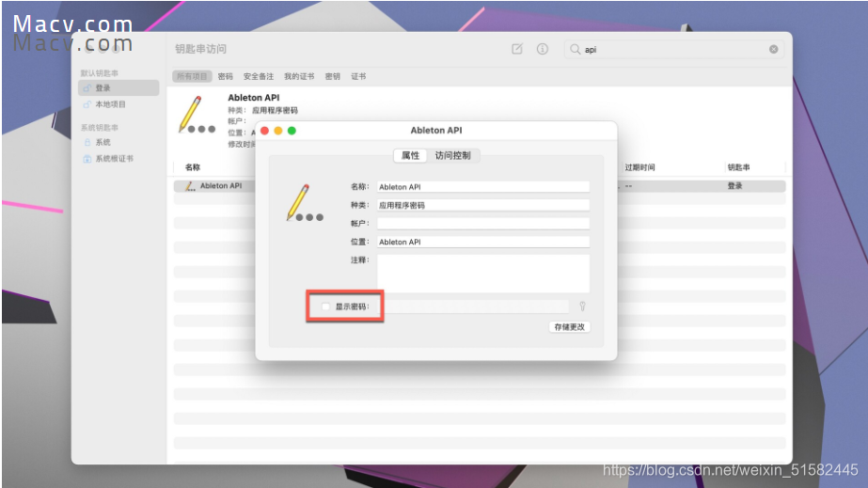
Task: Minimize the Ableton API dialog with yellow button
Action: 278,131
